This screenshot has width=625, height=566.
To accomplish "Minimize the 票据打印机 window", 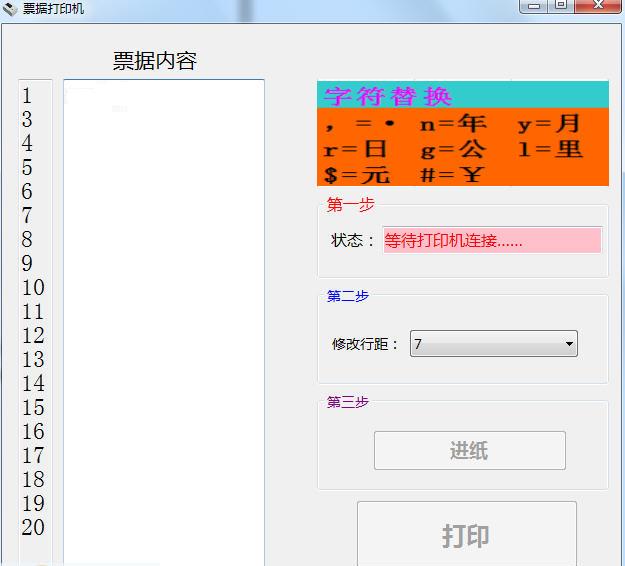I will point(533,6).
